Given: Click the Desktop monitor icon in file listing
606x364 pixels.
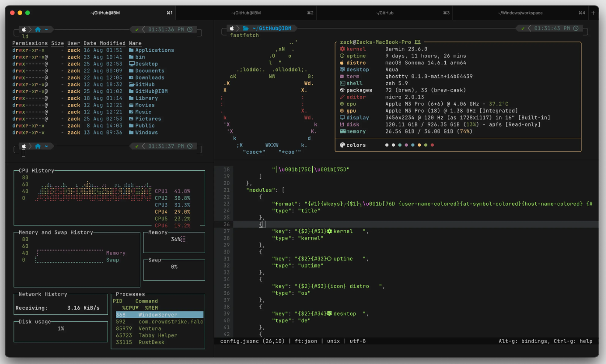Looking at the screenshot, I should (x=132, y=64).
